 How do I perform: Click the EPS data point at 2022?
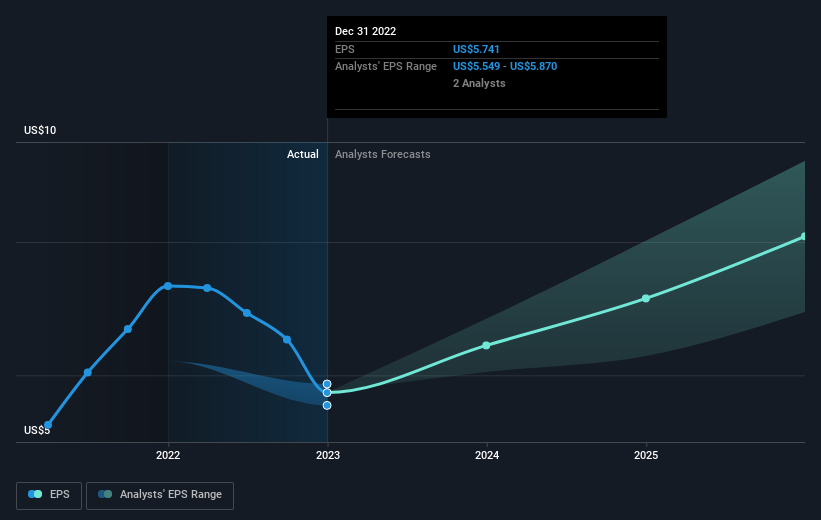click(168, 286)
